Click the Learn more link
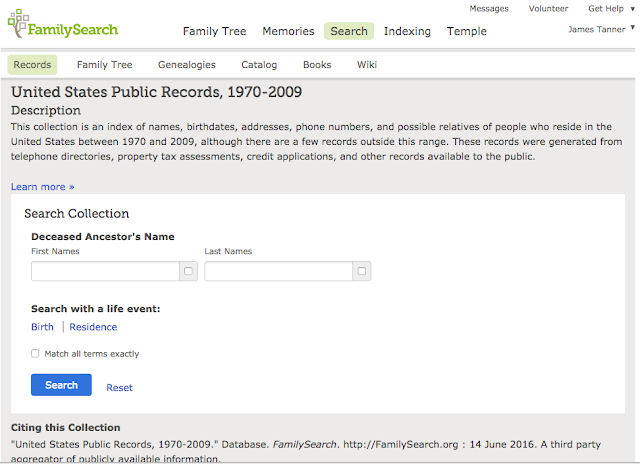This screenshot has height=464, width=640. (42, 186)
